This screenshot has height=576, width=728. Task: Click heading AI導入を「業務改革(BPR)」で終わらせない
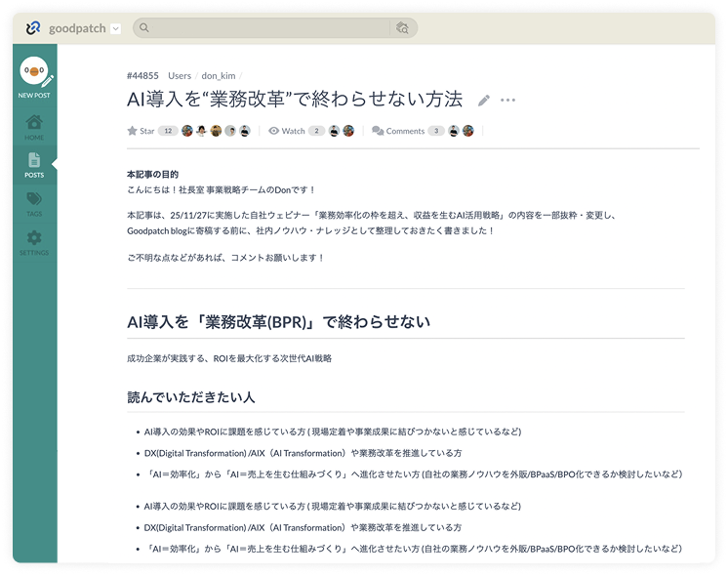click(x=278, y=321)
